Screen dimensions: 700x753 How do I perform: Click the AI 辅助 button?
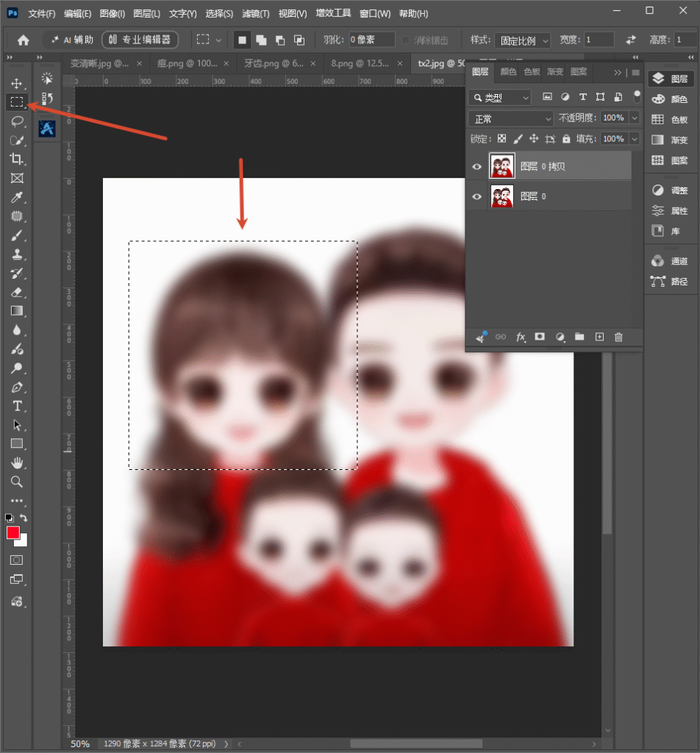(72, 40)
